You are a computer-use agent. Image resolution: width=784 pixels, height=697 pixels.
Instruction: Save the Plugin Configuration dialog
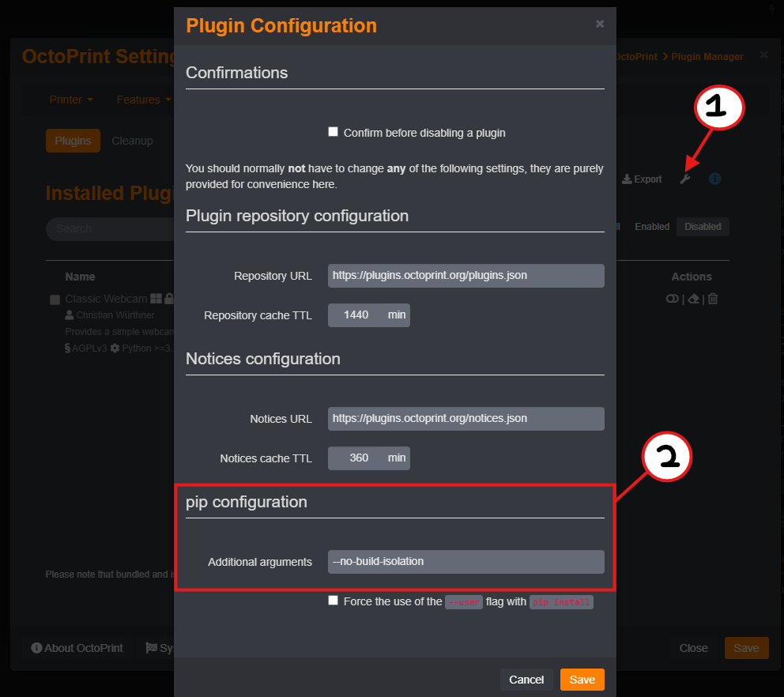coord(582,680)
